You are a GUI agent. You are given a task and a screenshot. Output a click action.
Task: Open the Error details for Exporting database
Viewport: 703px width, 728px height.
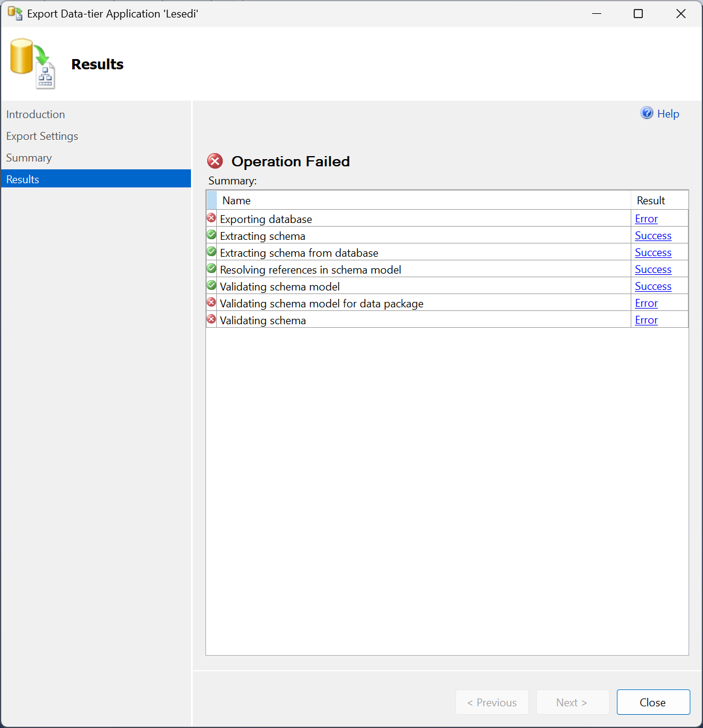tap(646, 218)
